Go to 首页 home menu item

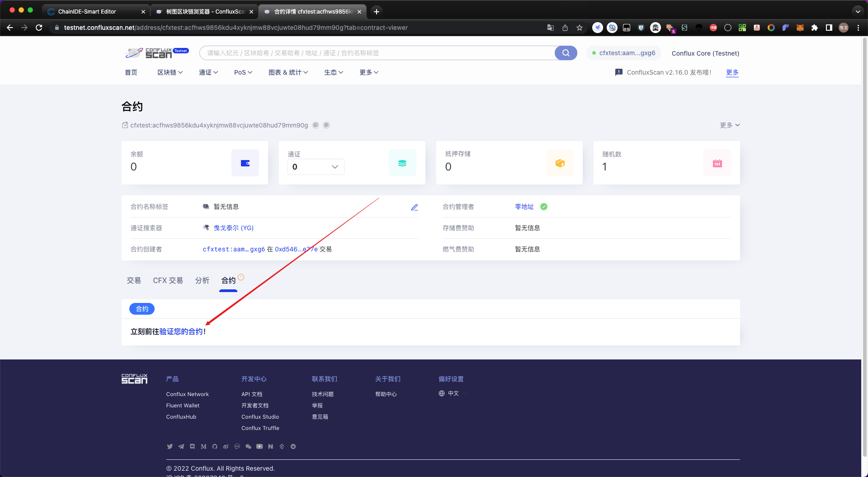click(131, 72)
